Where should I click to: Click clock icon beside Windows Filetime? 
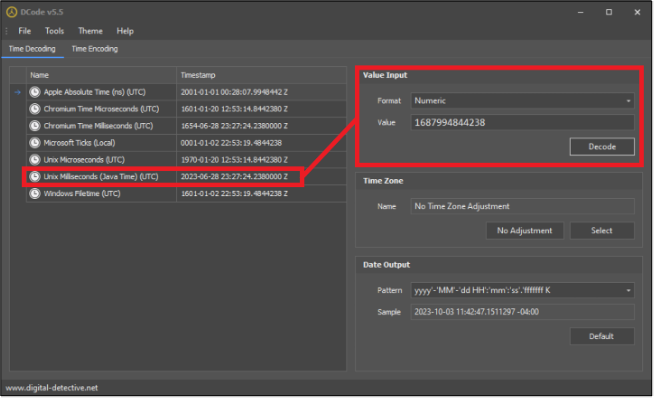(35, 194)
